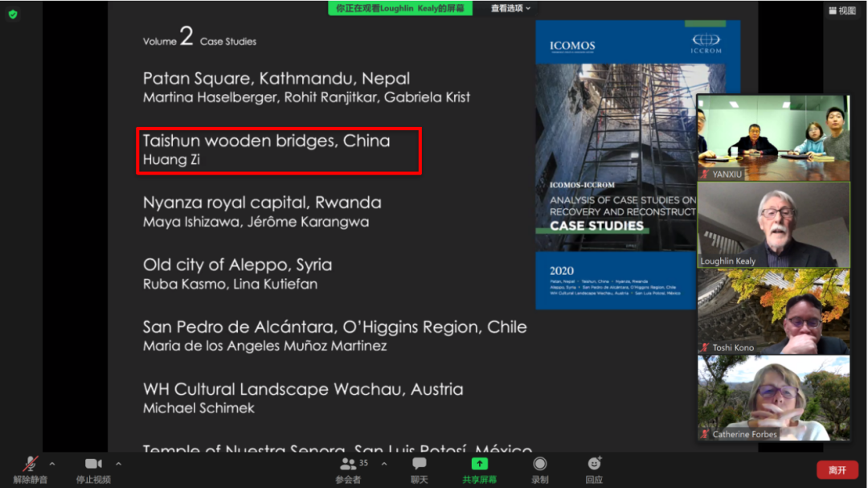Screen dimensions: 868x488
Task: Click the '2020' year on the book cover
Action: pos(561,271)
